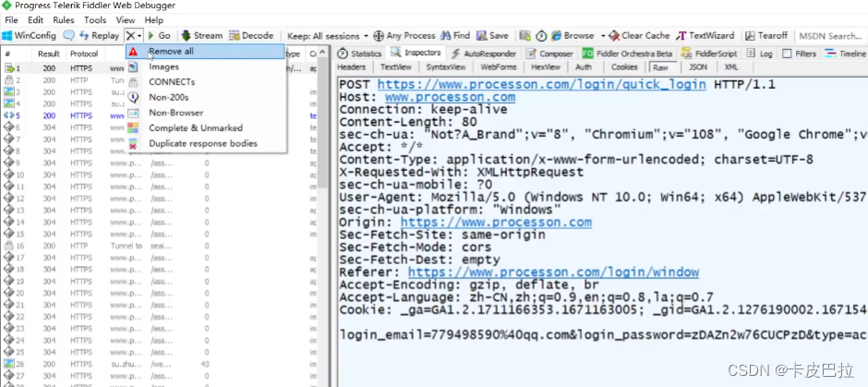868x387 pixels.
Task: Switch to the AutoResponder tab
Action: [x=485, y=54]
